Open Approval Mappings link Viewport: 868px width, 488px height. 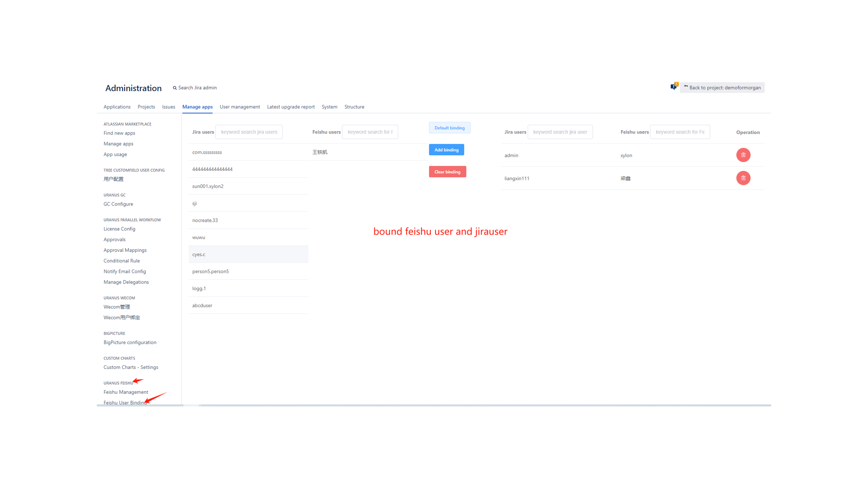point(125,250)
